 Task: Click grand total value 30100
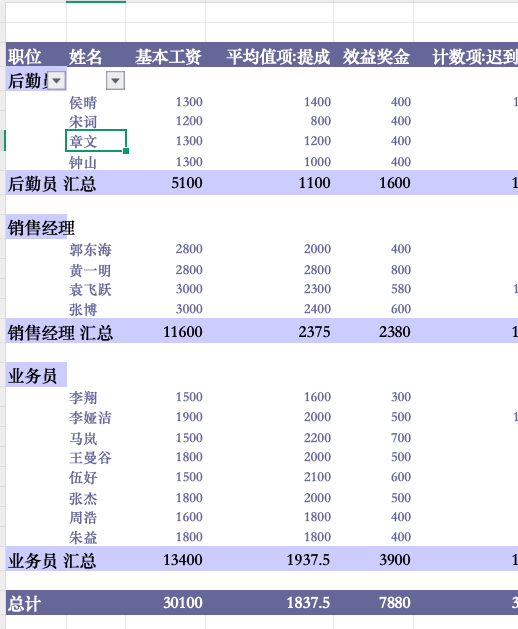click(183, 603)
